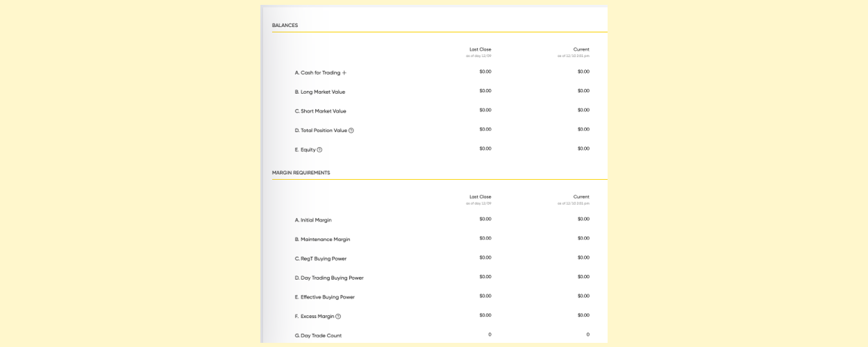The height and width of the screenshot is (347, 868).
Task: Click the Short Market Value label
Action: (320, 111)
